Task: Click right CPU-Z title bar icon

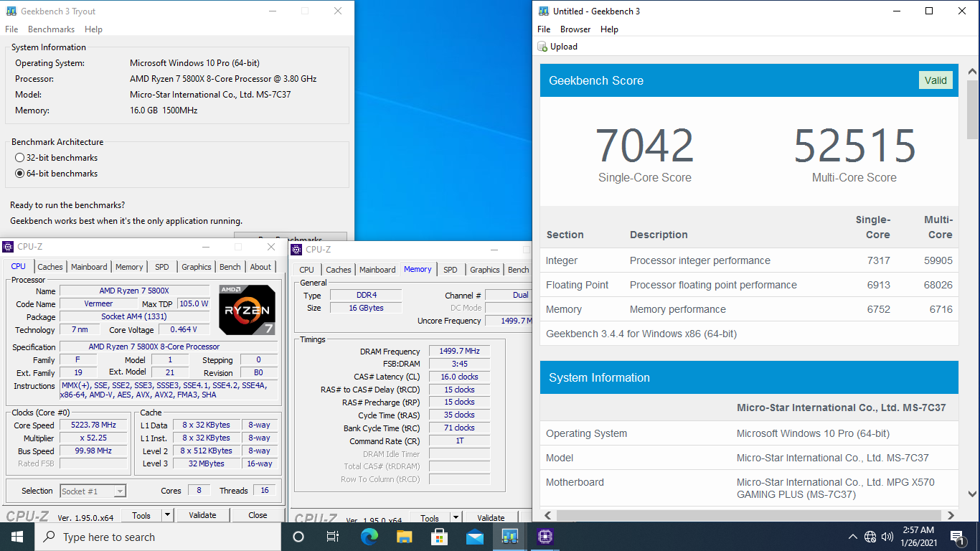Action: tap(297, 250)
